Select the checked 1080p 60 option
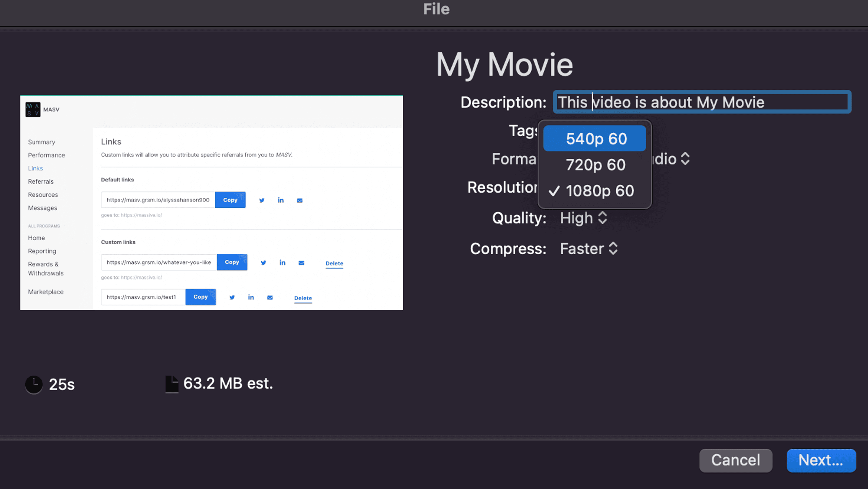Viewport: 868px width, 489px height. point(599,190)
